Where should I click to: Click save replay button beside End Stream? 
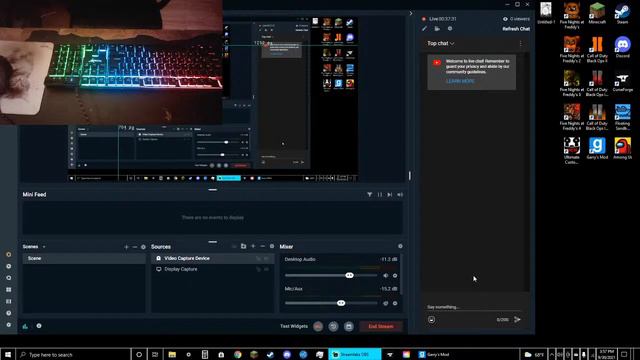click(x=349, y=327)
